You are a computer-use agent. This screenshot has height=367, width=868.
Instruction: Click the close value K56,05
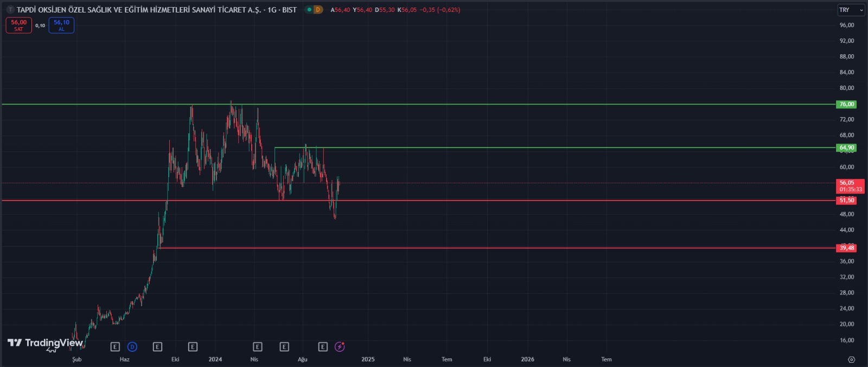(407, 10)
